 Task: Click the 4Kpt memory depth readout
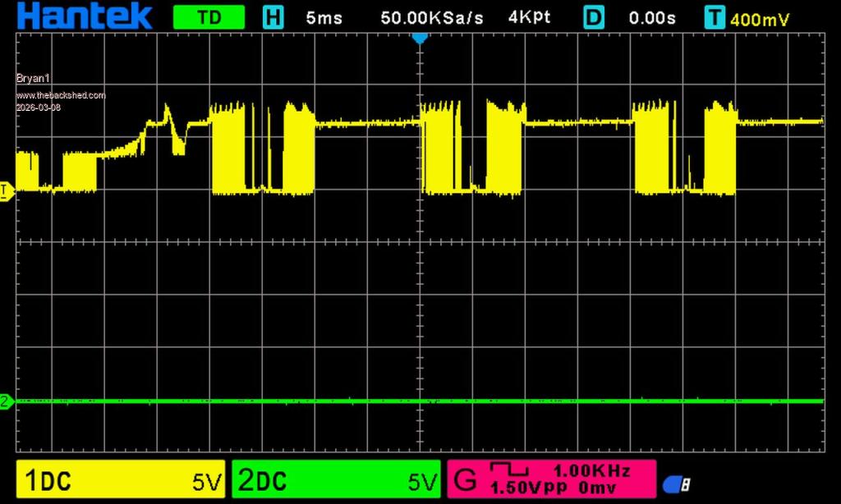531,18
